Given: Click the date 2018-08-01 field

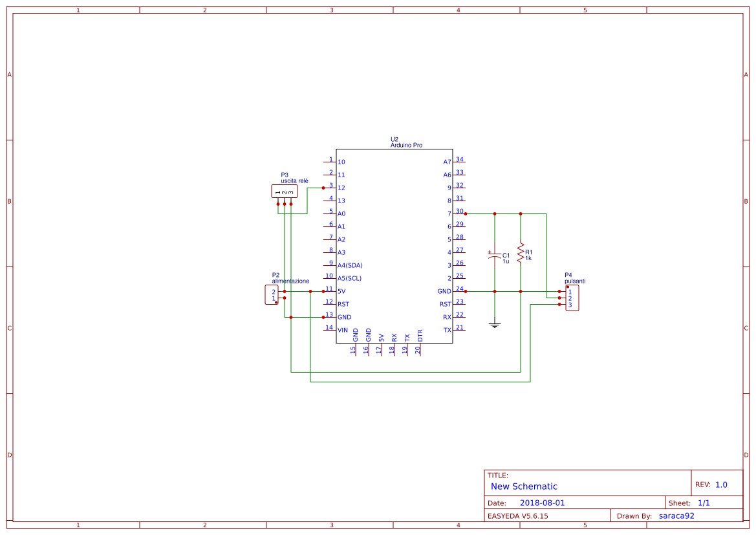Looking at the screenshot, I should (x=542, y=502).
